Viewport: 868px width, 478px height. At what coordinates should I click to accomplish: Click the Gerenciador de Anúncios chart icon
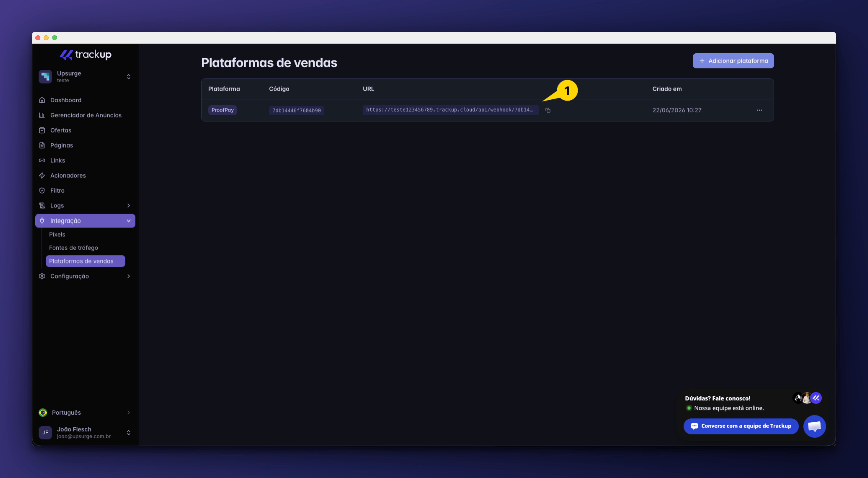point(42,115)
